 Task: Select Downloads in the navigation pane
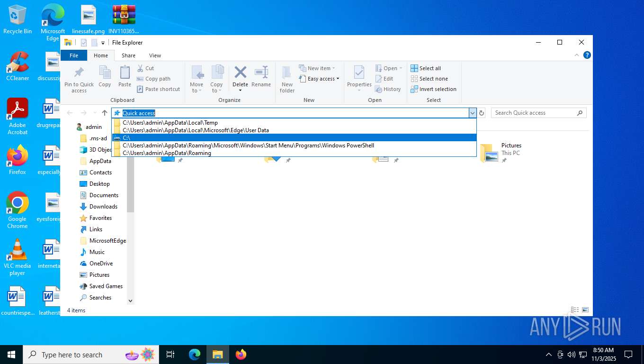pyautogui.click(x=103, y=207)
